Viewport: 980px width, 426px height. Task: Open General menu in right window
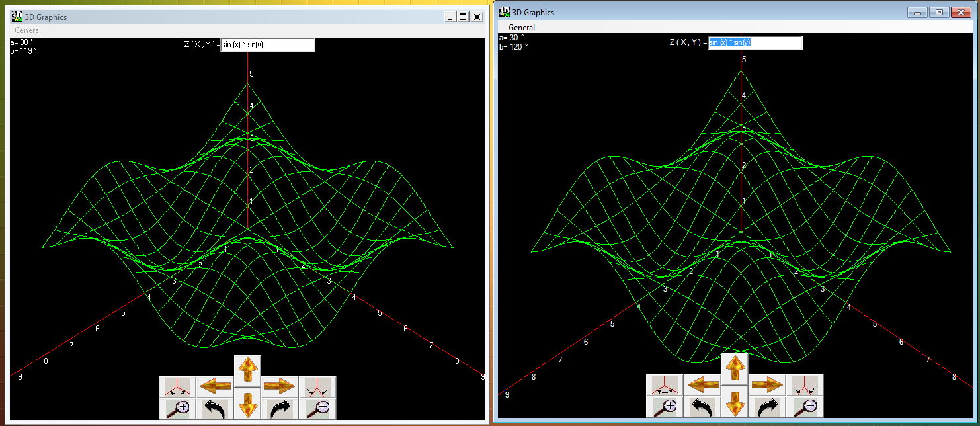pos(522,28)
